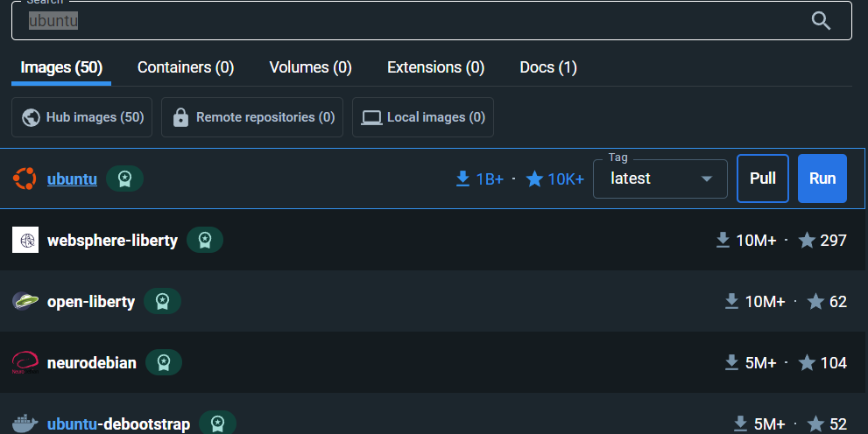The height and width of the screenshot is (434, 868).
Task: Click the open-liberty download icon
Action: pos(731,301)
